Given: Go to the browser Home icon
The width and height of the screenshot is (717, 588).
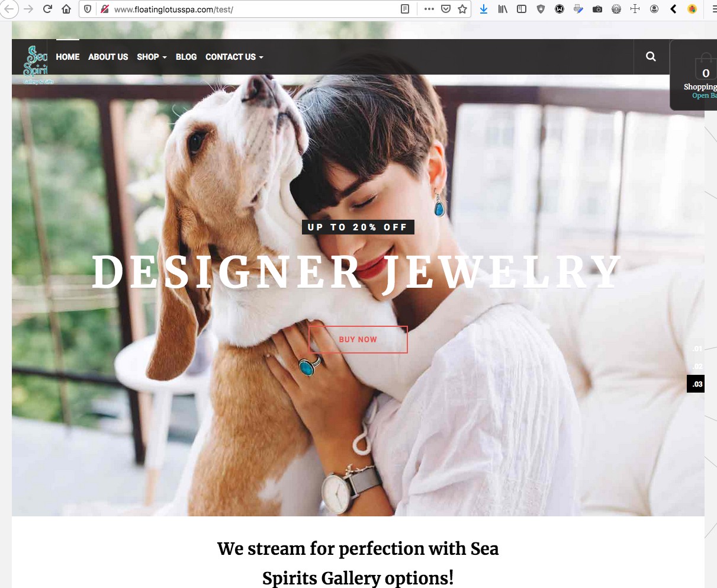Looking at the screenshot, I should pos(66,9).
